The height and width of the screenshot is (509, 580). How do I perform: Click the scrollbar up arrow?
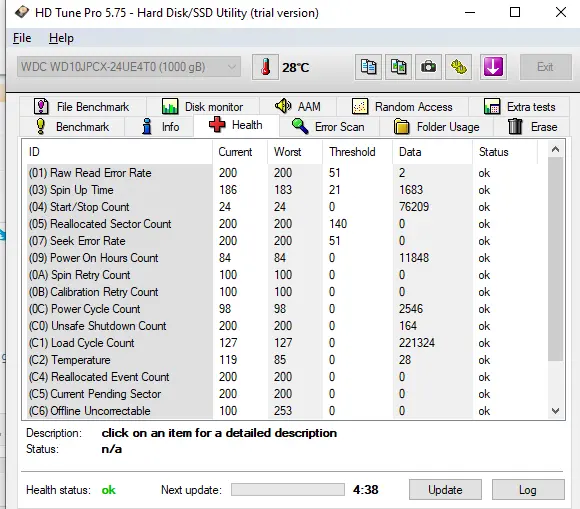tap(555, 149)
